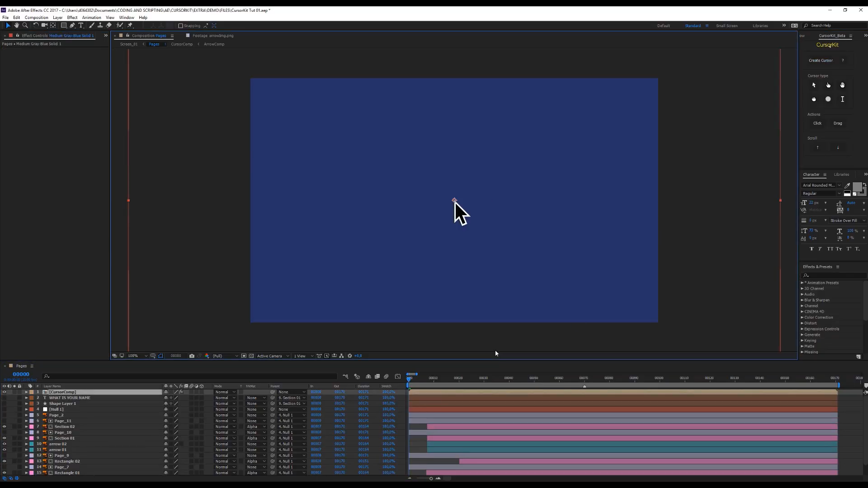Expand the Page_2 layer properties
The image size is (868, 488).
coord(26,415)
